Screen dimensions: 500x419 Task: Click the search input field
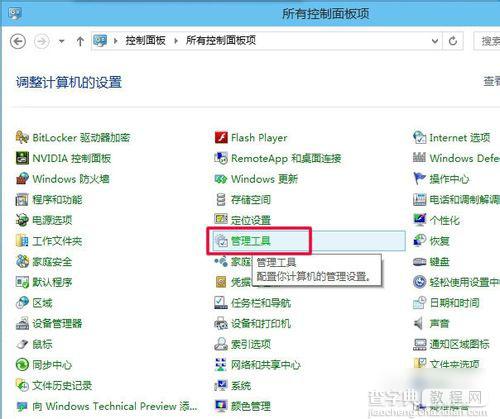point(487,41)
